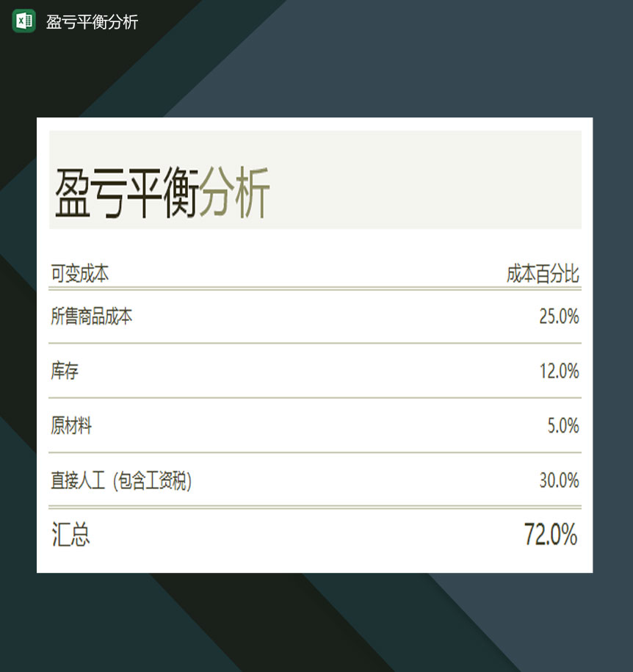Select the 原材料 row label

[71, 425]
